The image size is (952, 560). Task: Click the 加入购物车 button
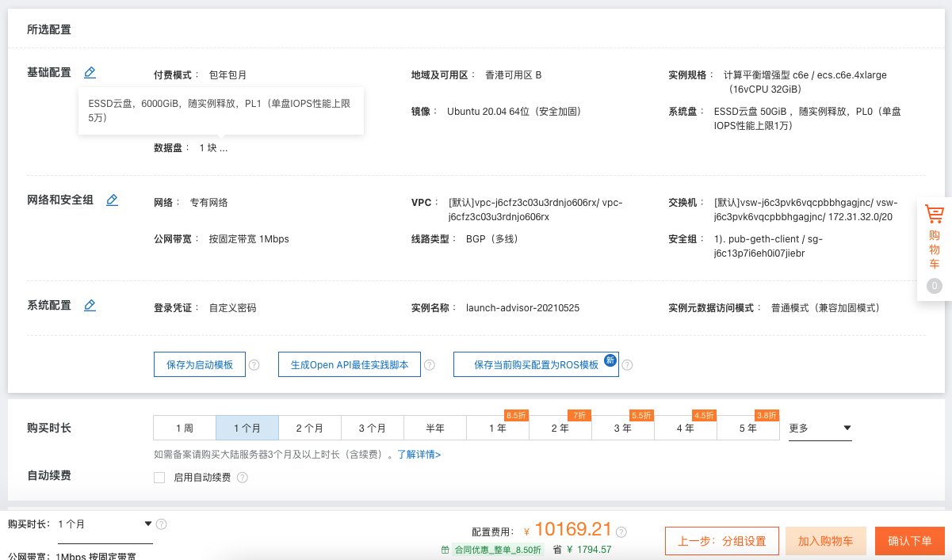pos(825,542)
